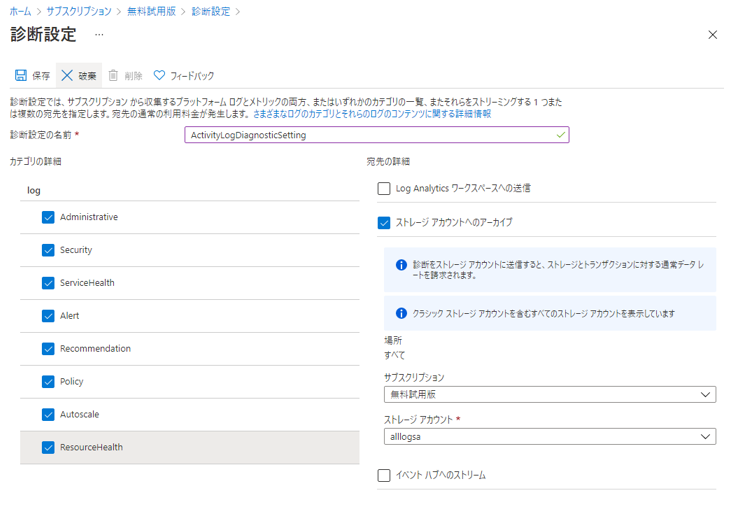Click the Recommendation label text

95,349
